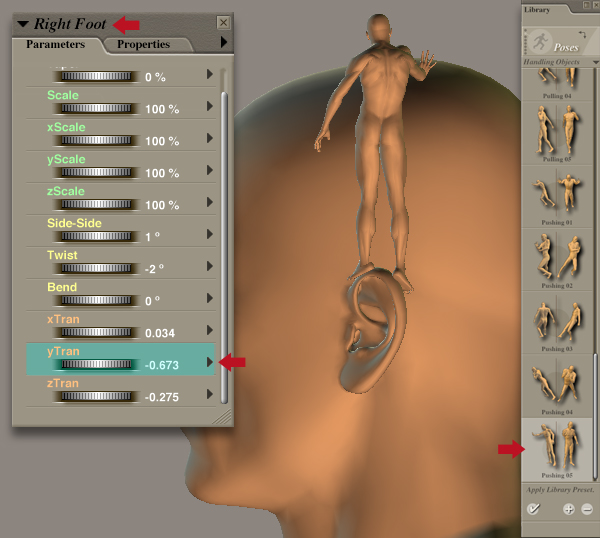Open the Twist parameter menu arrow
This screenshot has width=600, height=538.
coord(210,266)
